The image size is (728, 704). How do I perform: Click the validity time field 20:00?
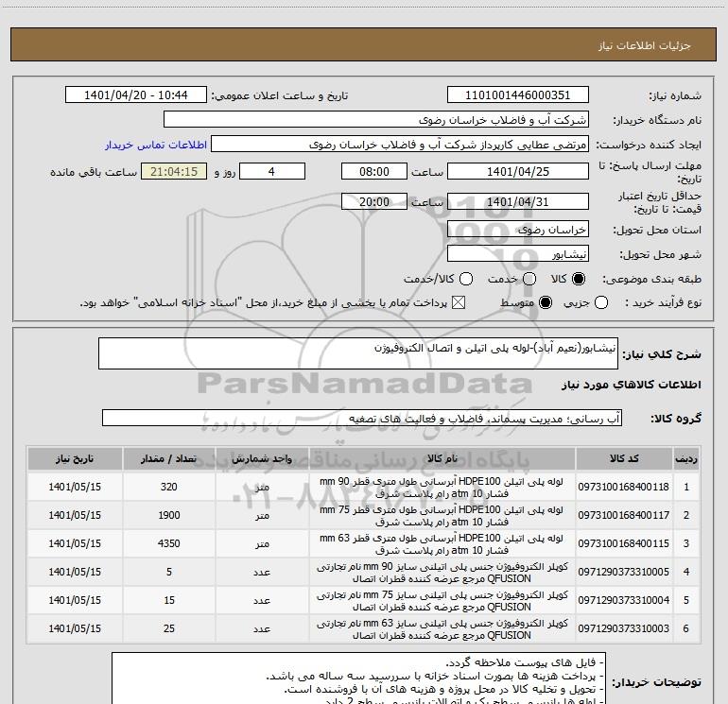click(x=374, y=201)
